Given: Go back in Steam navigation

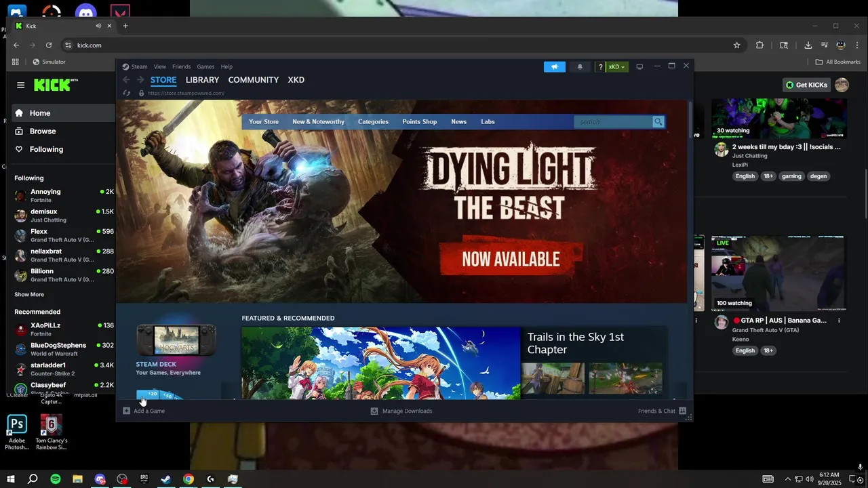Looking at the screenshot, I should pos(126,80).
